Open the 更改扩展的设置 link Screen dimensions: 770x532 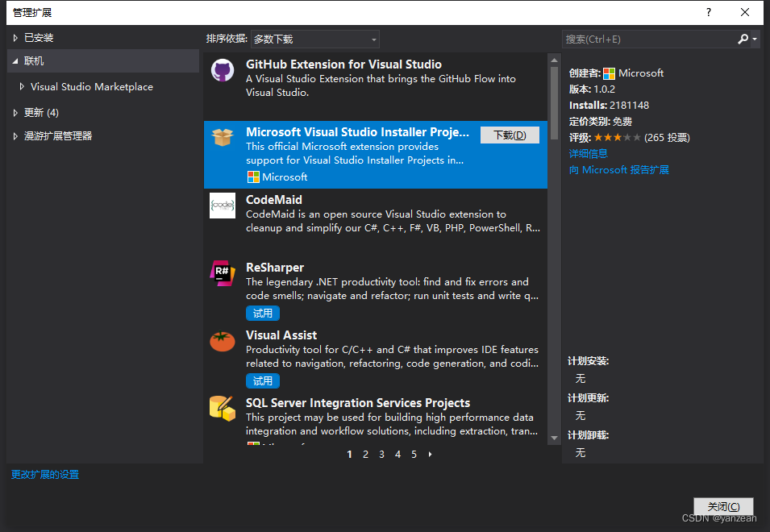click(44, 475)
